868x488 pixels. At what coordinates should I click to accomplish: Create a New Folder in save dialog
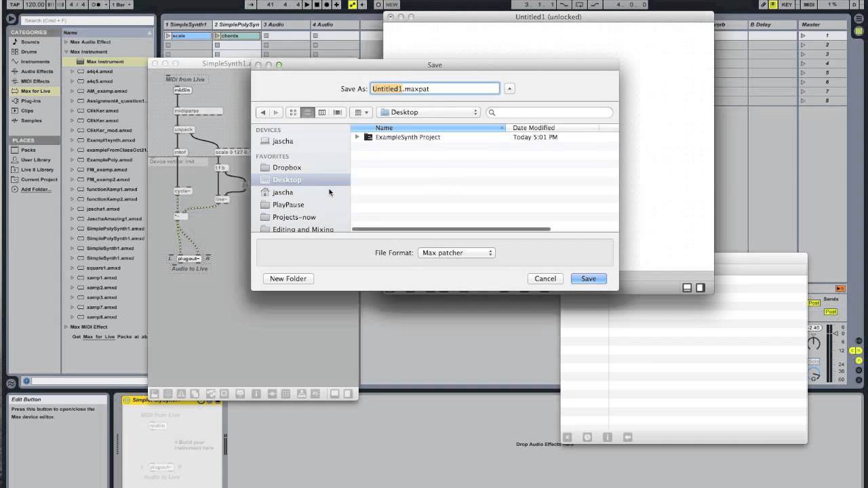click(288, 279)
